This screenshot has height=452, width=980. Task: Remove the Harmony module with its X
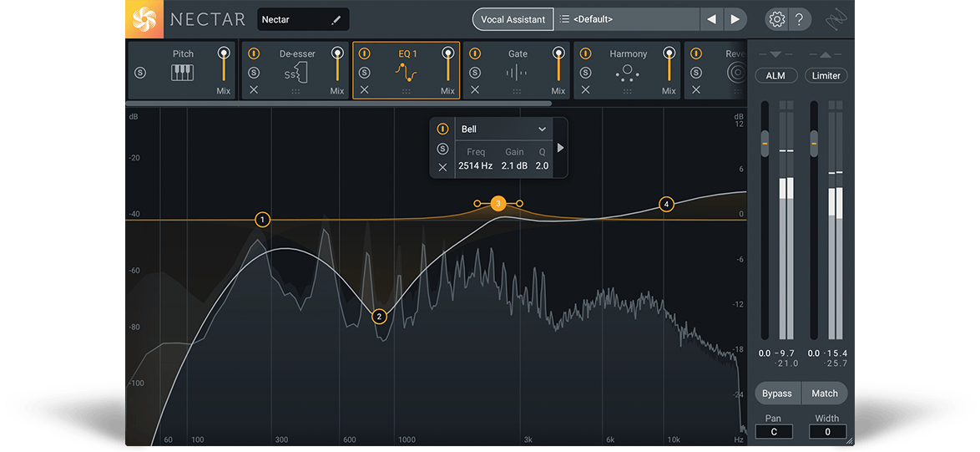[586, 90]
